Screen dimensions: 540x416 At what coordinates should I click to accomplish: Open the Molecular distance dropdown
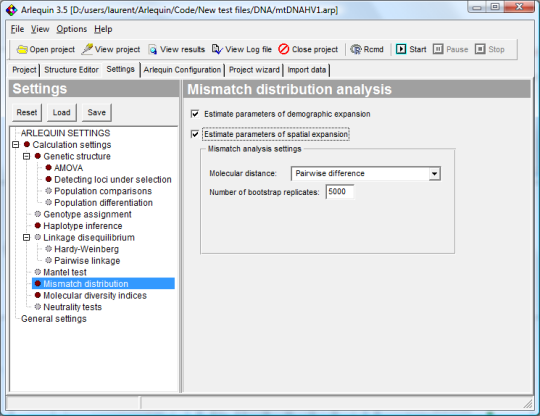[435, 174]
